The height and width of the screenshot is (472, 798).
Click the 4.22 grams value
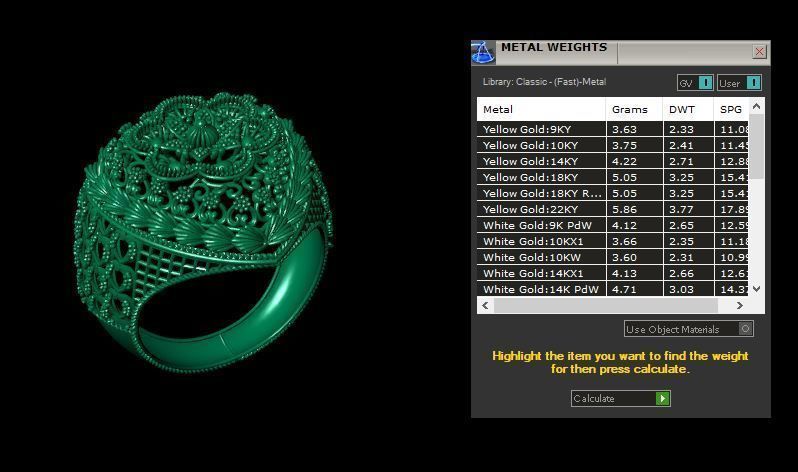pos(624,161)
